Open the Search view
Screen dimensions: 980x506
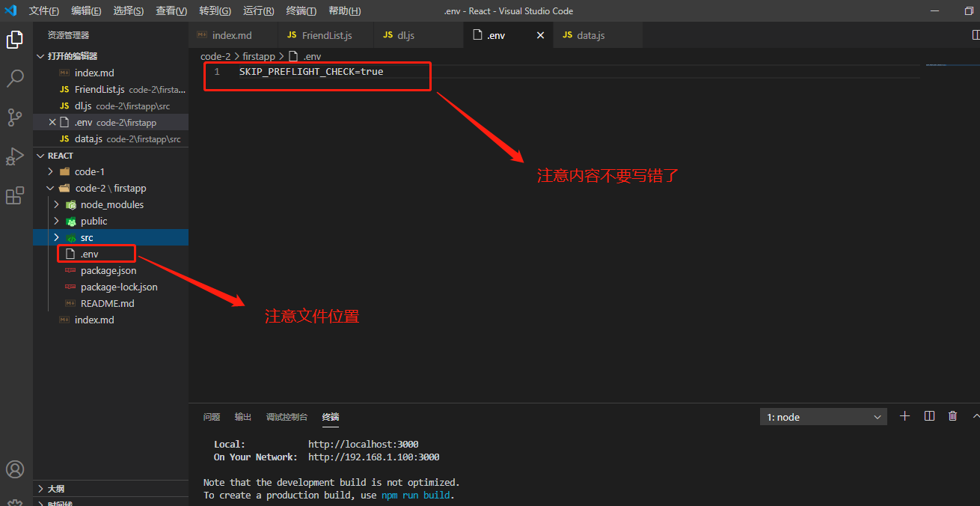[16, 78]
